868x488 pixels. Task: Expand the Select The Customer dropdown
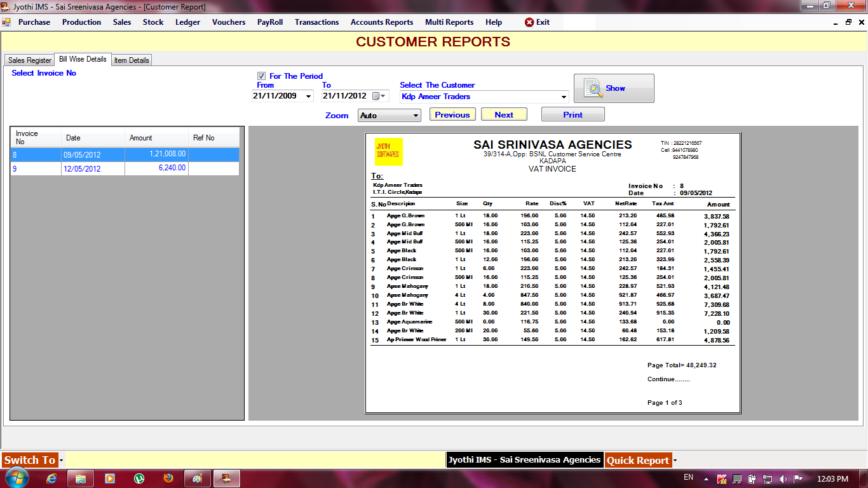564,97
